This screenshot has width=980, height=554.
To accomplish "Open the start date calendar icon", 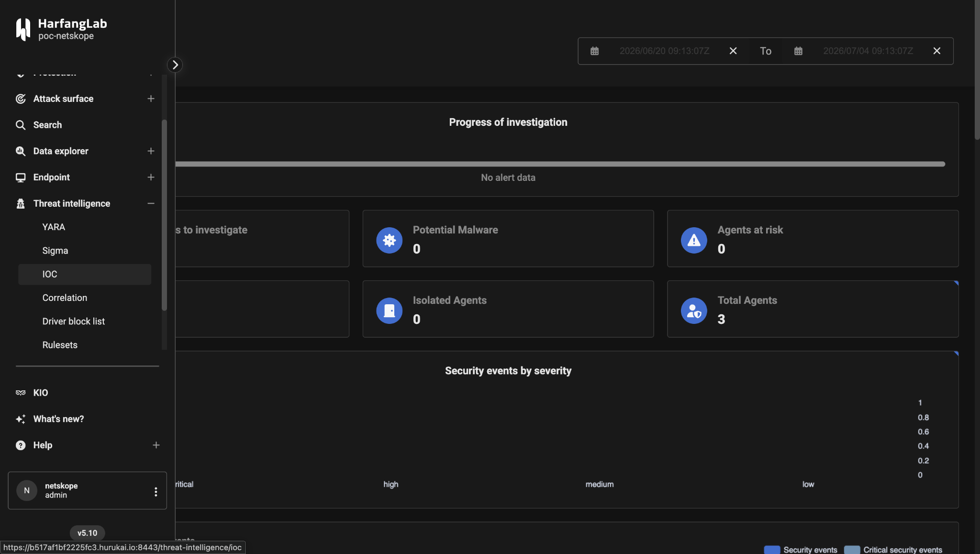I will tap(594, 51).
